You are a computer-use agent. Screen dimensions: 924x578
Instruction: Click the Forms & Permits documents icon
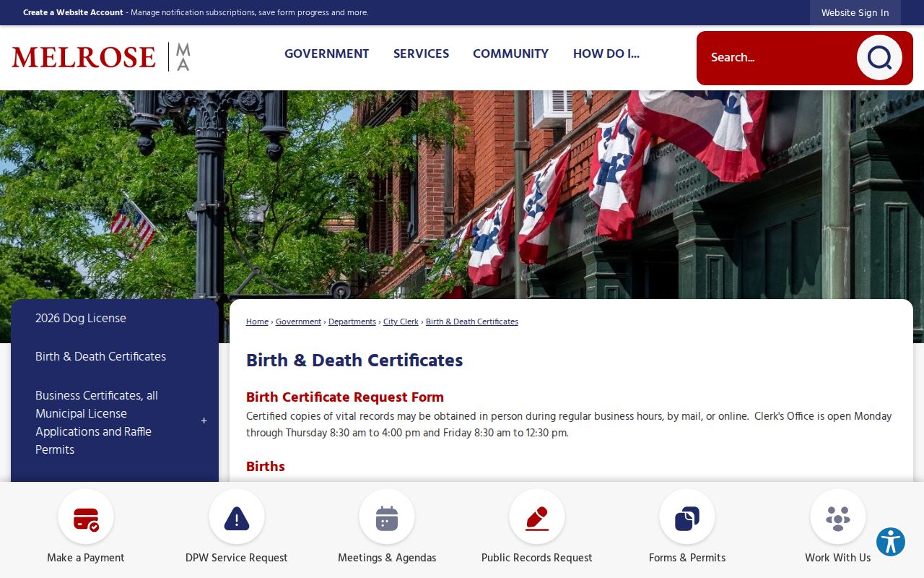pyautogui.click(x=687, y=517)
